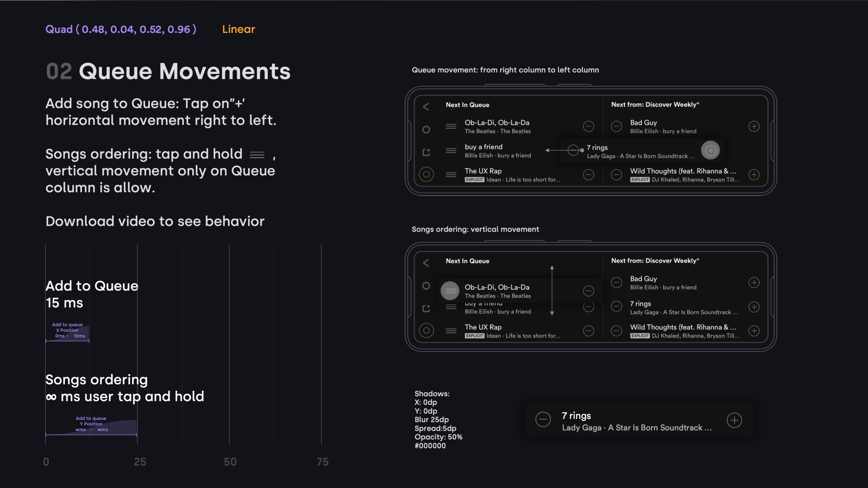Click share icon in top mockup sidebar

[x=426, y=152]
